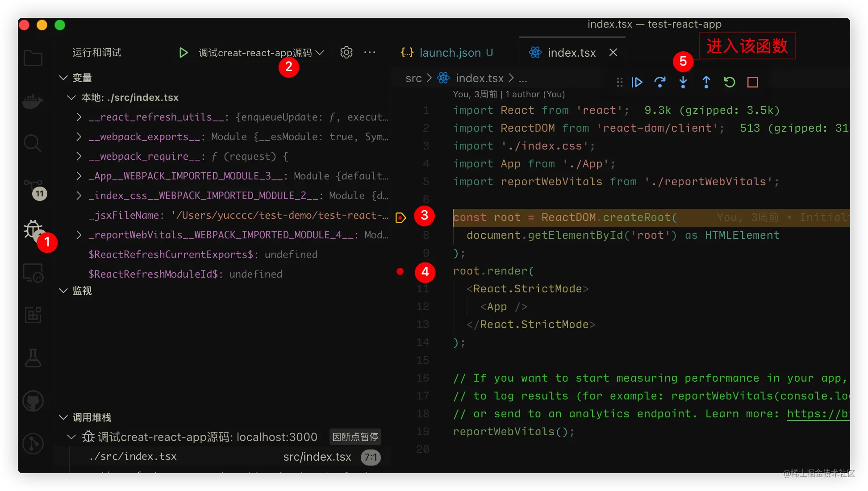The image size is (868, 491).
Task: Expand the __webpack_exports__ variable
Action: (x=79, y=137)
